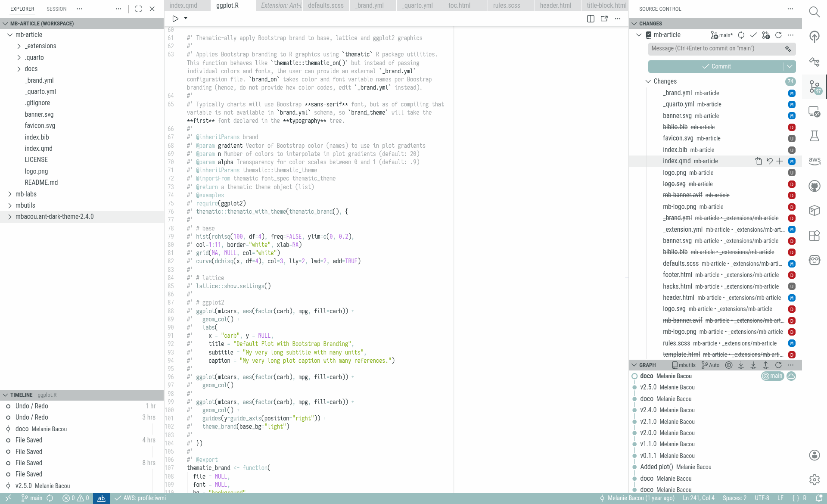
Task: Select mbutils repository in Graph header
Action: click(684, 365)
